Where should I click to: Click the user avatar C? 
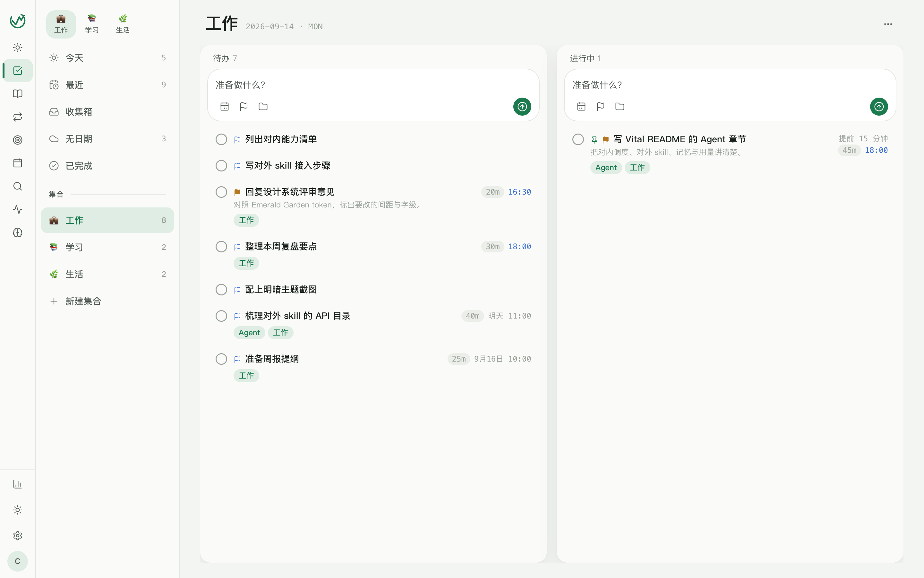(18, 561)
